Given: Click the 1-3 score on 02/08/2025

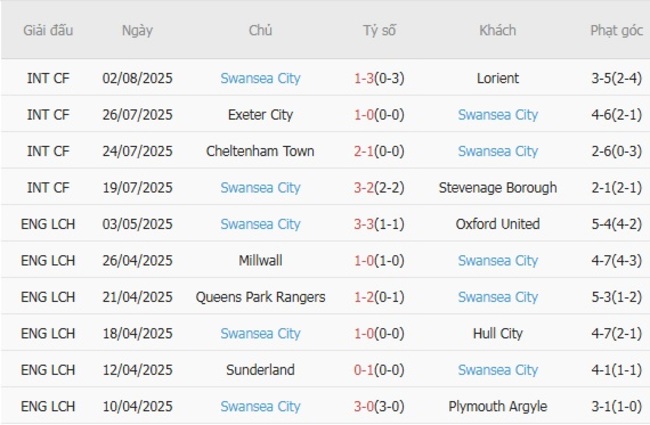Looking at the screenshot, I should [x=366, y=78].
